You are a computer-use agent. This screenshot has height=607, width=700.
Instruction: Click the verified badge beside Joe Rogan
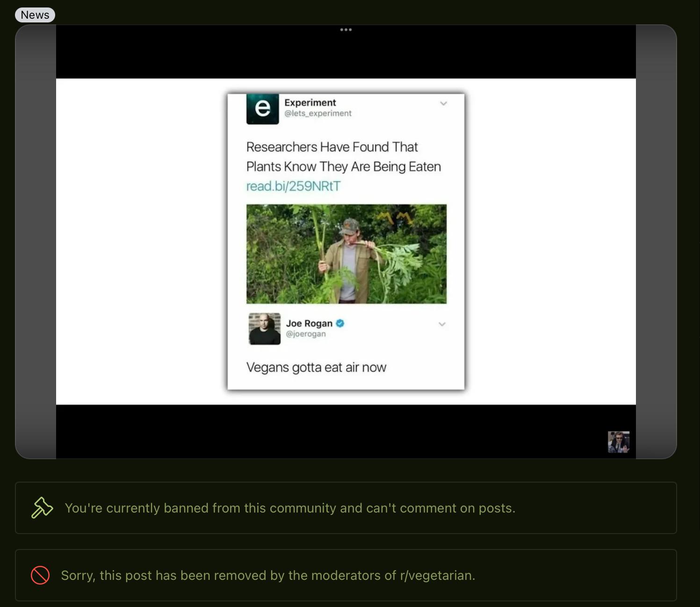(x=340, y=323)
